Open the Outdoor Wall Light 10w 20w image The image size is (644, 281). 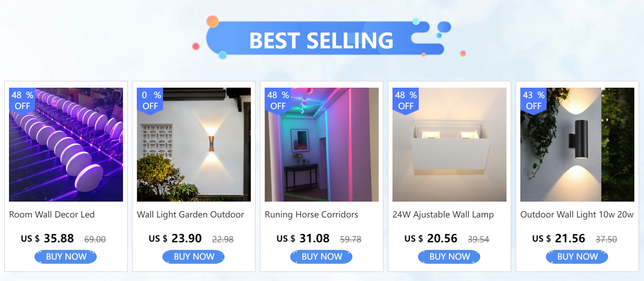(x=577, y=144)
